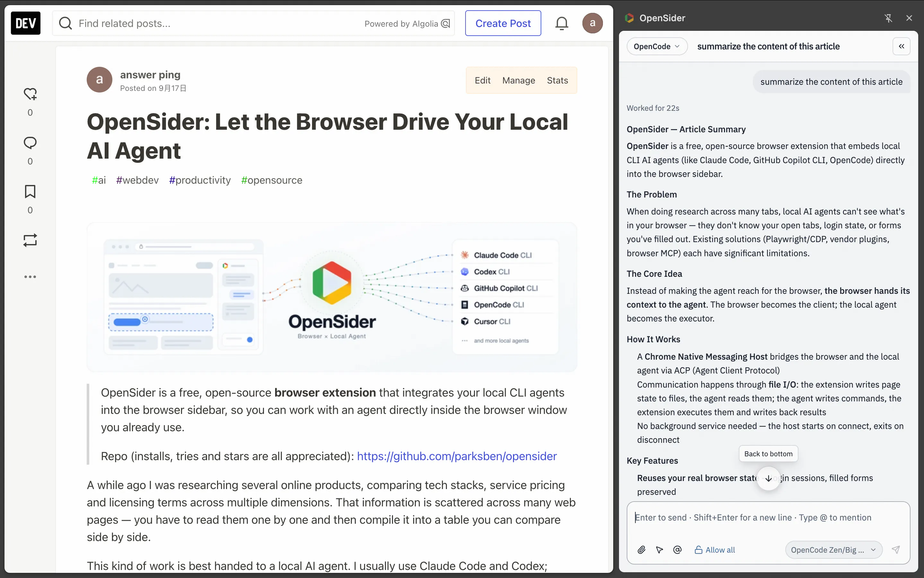
Task: Attach a file with the paperclip icon
Action: point(641,550)
